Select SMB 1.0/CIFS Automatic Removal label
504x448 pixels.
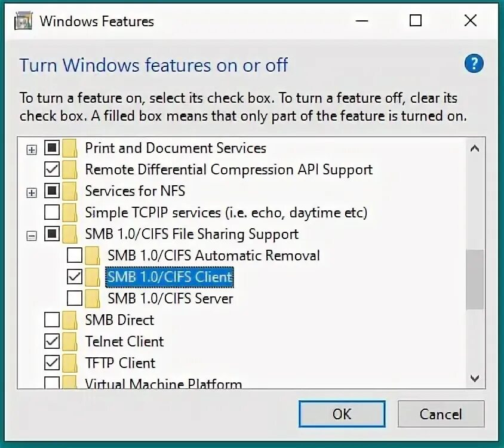tap(214, 256)
